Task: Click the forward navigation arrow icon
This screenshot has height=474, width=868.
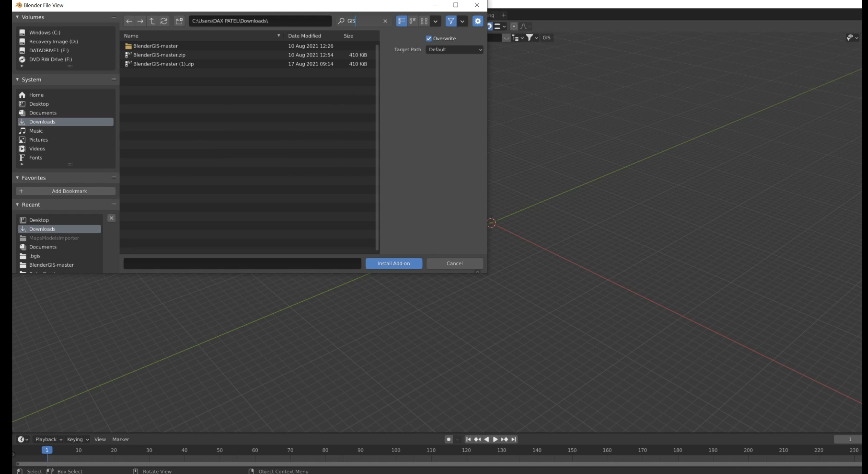Action: [140, 20]
